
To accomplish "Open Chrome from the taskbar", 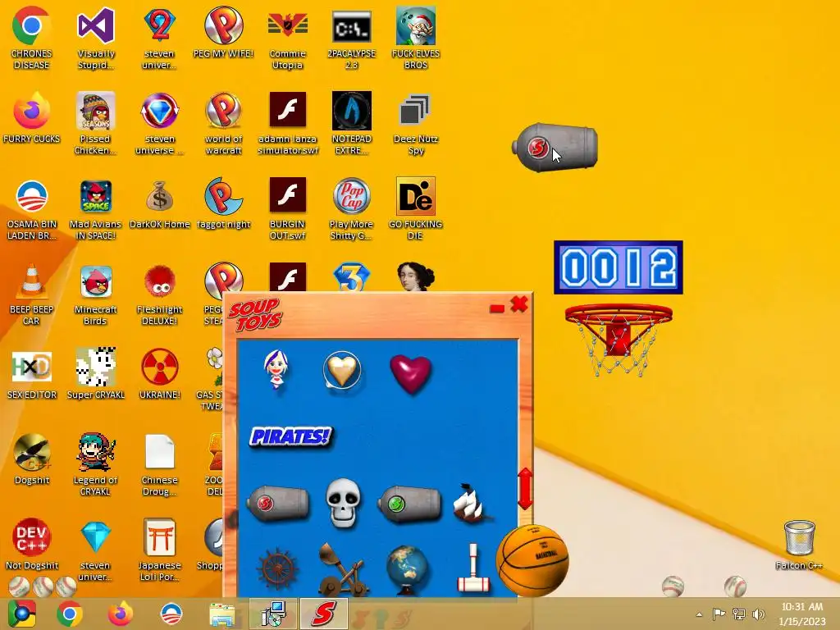I will [70, 614].
